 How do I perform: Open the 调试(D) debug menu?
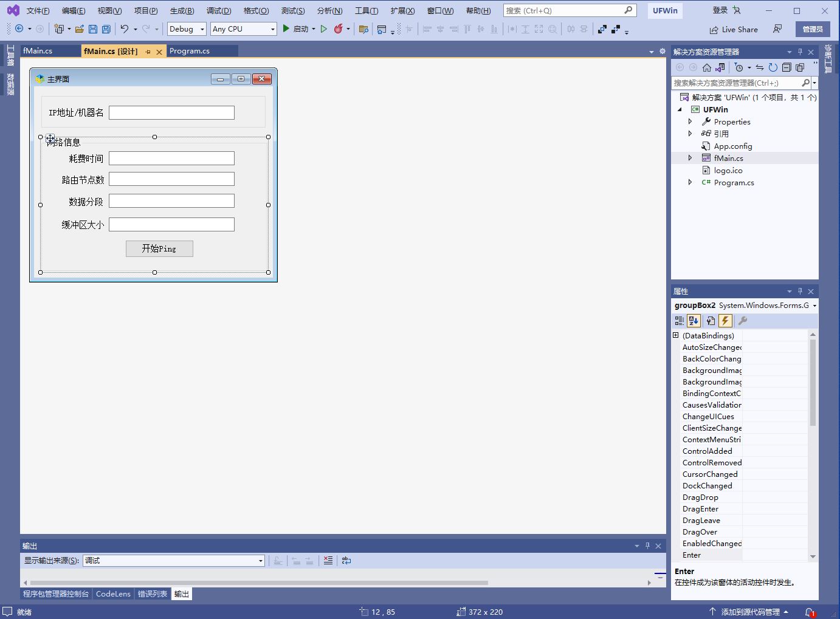coord(219,11)
